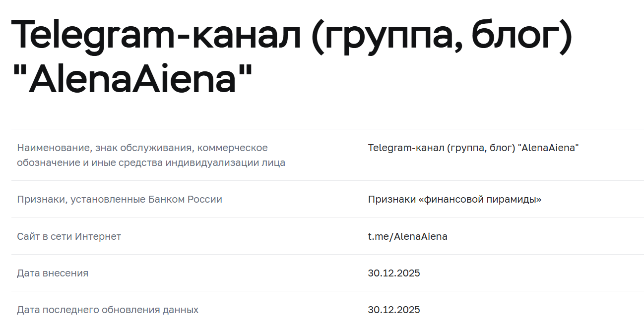644x326 pixels.
Task: Click the words "Дата последнего" in the bottom label
Action: 58,310
